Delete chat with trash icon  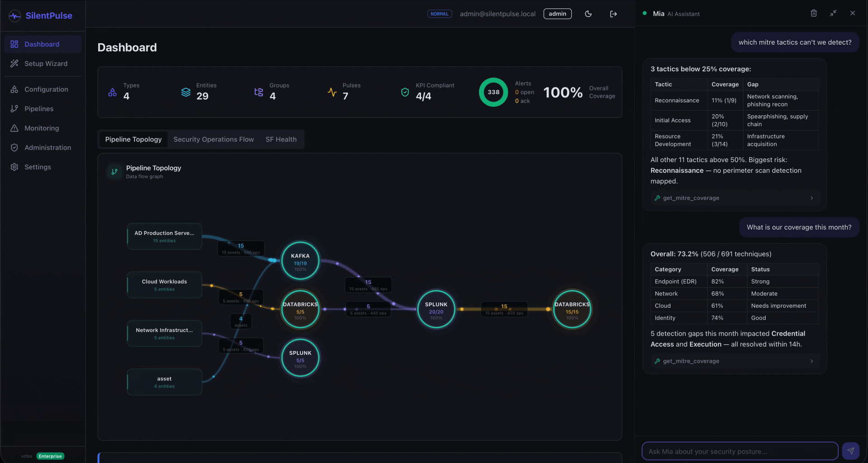coord(814,14)
